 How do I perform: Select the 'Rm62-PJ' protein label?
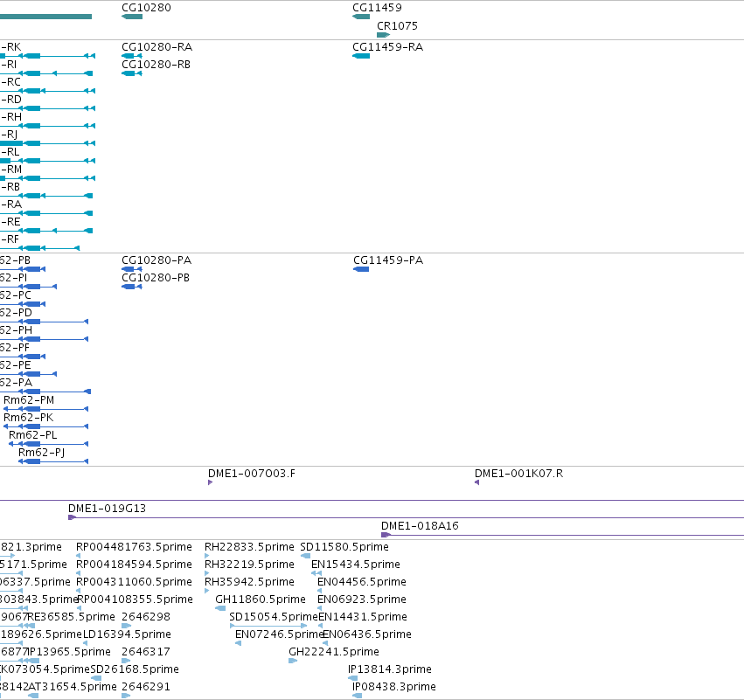click(42, 453)
